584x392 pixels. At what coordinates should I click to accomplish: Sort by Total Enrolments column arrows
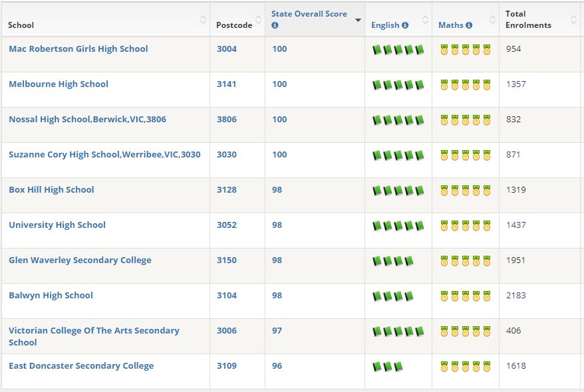[x=573, y=19]
